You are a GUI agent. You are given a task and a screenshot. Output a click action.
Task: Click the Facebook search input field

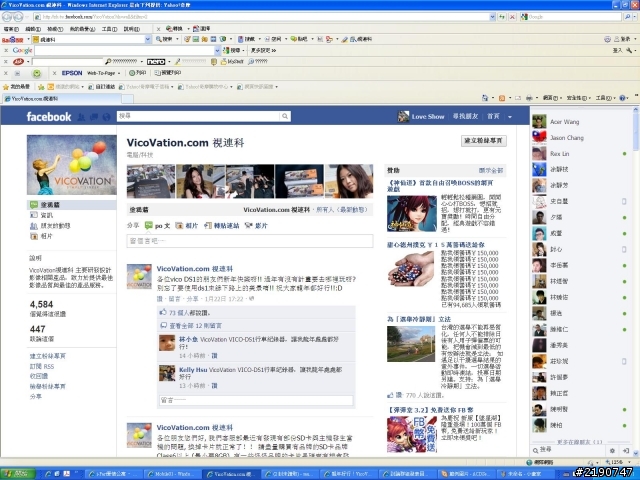[x=198, y=116]
